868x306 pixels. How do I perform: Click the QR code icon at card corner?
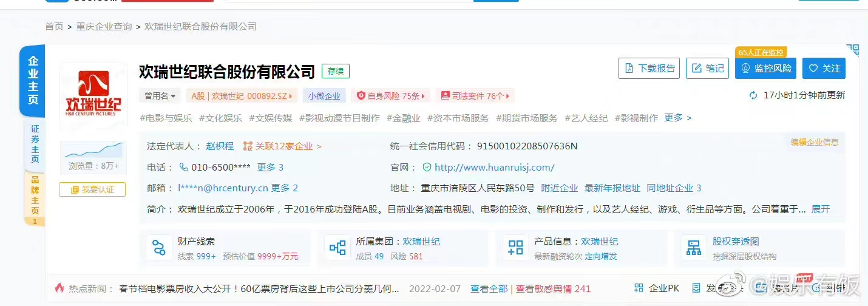point(852,50)
